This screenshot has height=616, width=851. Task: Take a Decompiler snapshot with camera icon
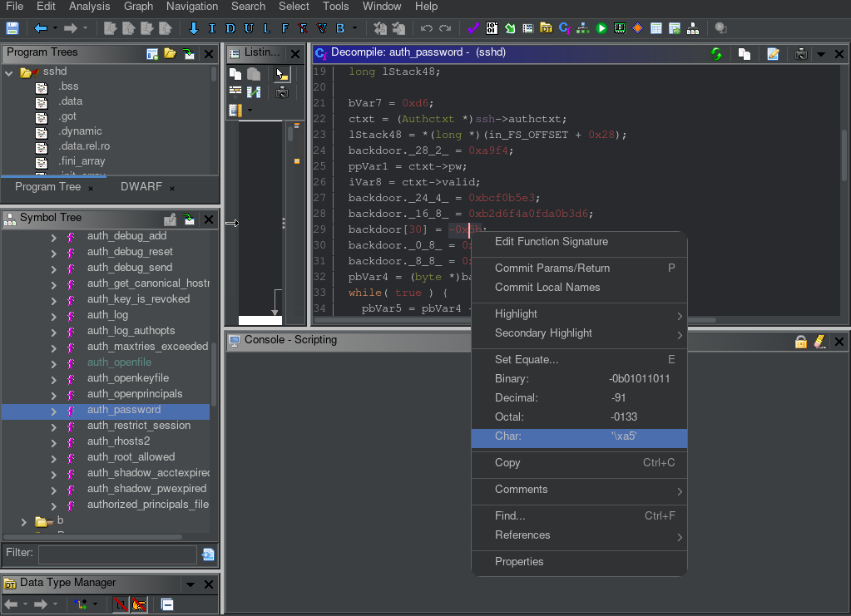click(x=800, y=54)
